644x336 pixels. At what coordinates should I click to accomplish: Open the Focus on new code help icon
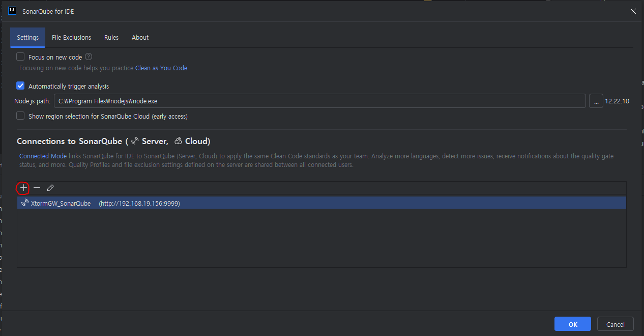(x=89, y=57)
